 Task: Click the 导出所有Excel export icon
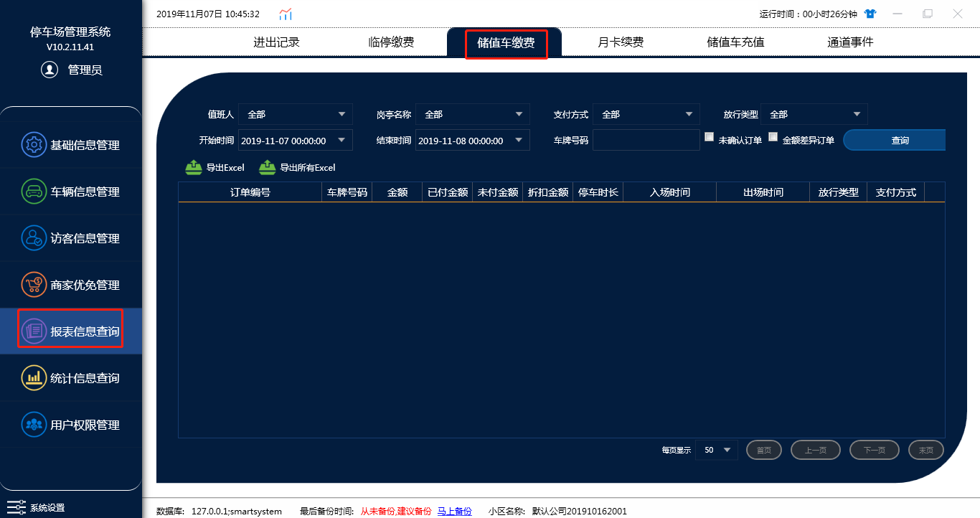tap(268, 167)
